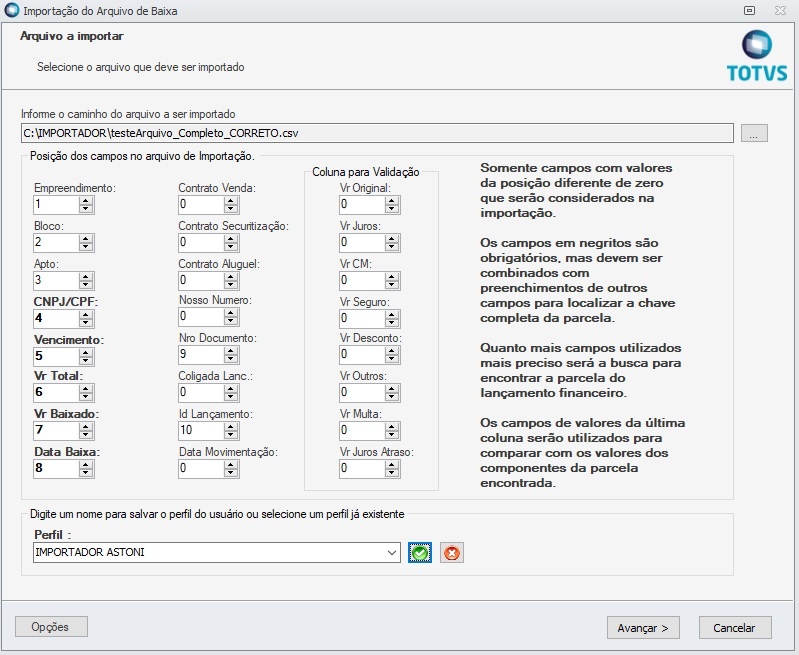The image size is (799, 655).
Task: Click the Bloco position field
Action: [x=56, y=242]
